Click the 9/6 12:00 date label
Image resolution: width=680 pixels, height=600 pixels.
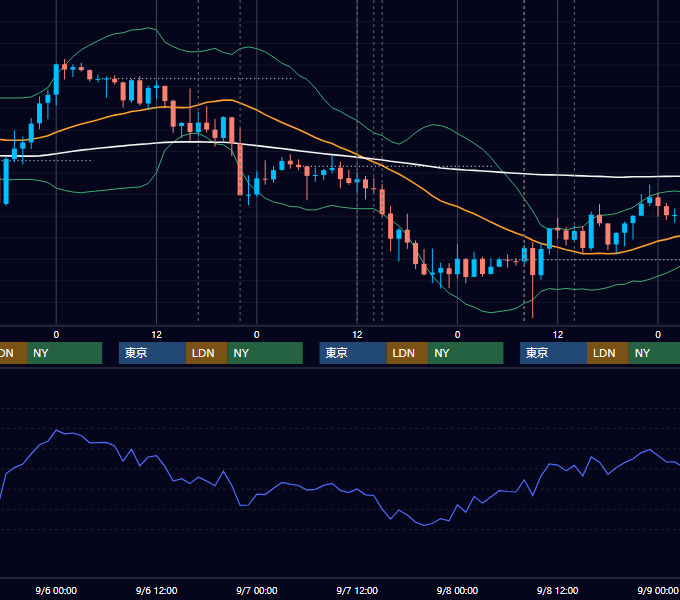coord(156,590)
